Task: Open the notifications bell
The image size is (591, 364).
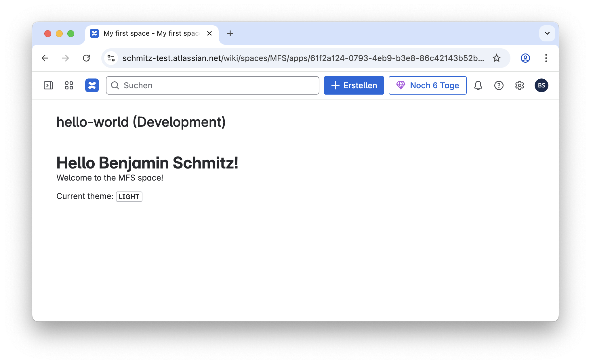Action: [478, 85]
